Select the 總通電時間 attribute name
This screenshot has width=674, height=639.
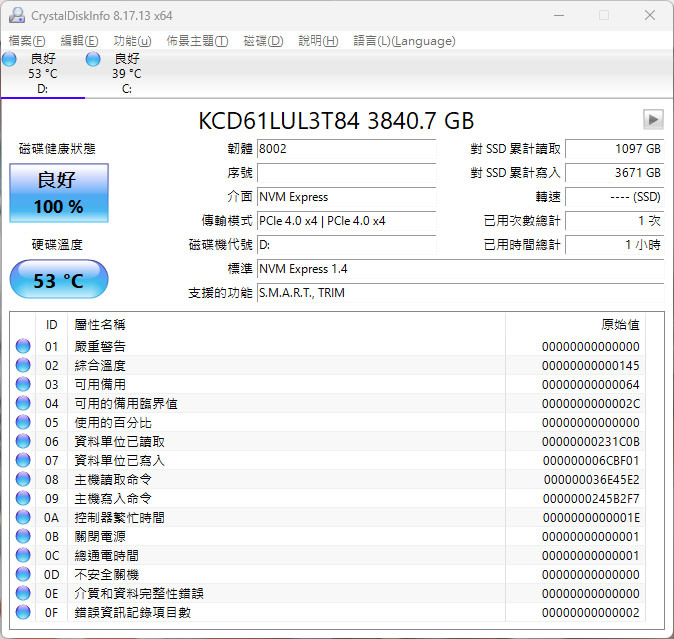click(106, 556)
